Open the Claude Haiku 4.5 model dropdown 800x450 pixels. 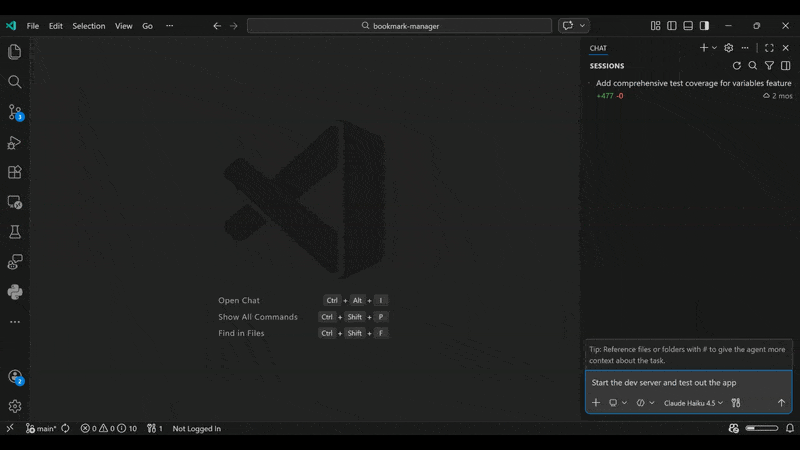(693, 403)
